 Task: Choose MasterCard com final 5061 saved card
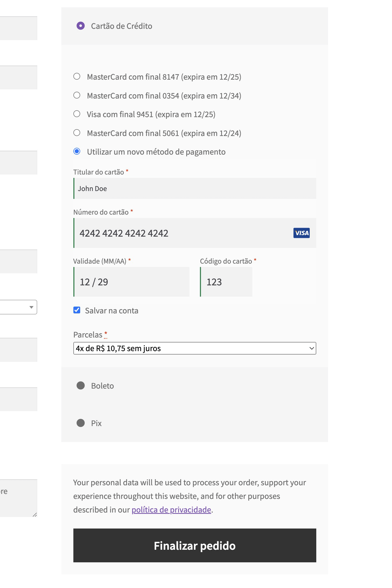pos(77,133)
